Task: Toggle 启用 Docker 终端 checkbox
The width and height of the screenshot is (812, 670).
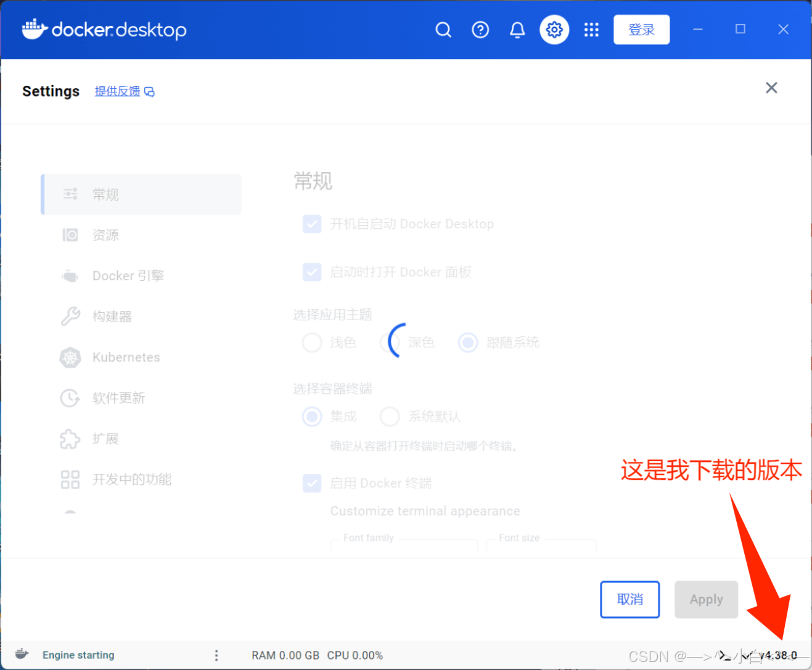Action: 312,483
